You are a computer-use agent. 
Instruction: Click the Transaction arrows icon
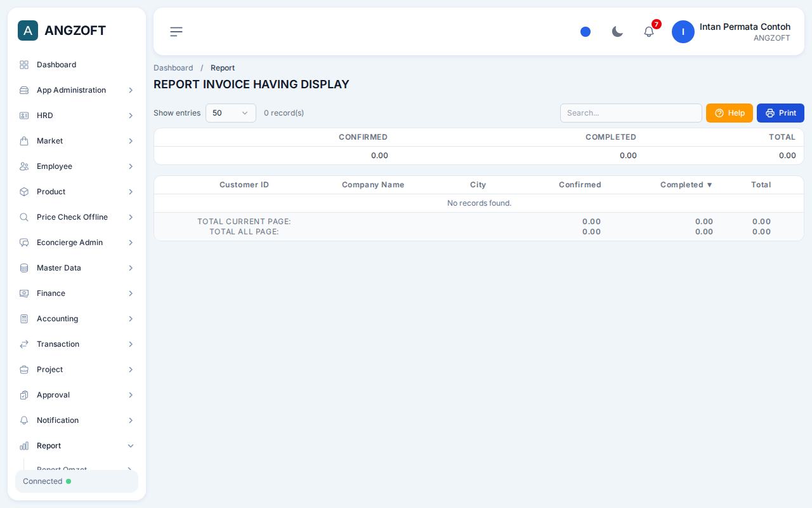click(x=24, y=344)
